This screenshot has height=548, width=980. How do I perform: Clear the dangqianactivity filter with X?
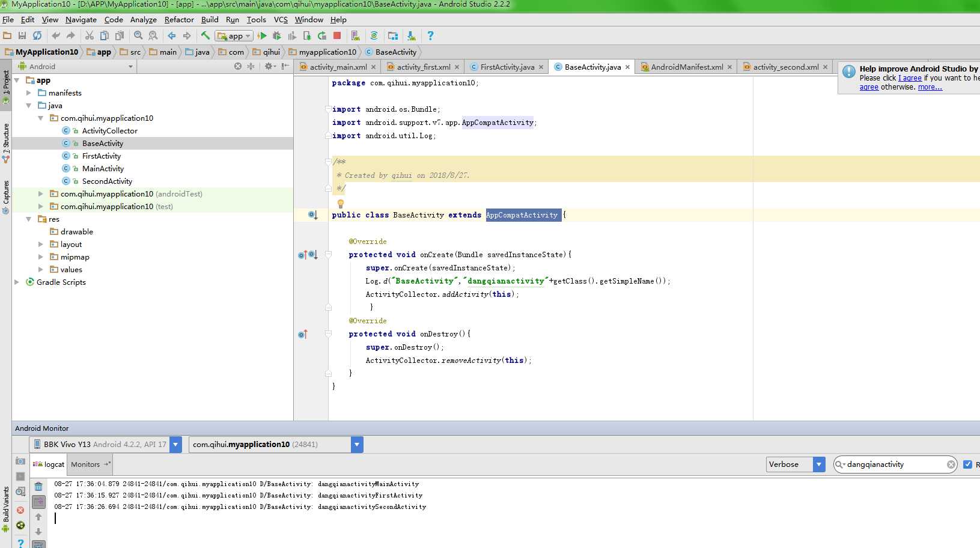pos(951,464)
